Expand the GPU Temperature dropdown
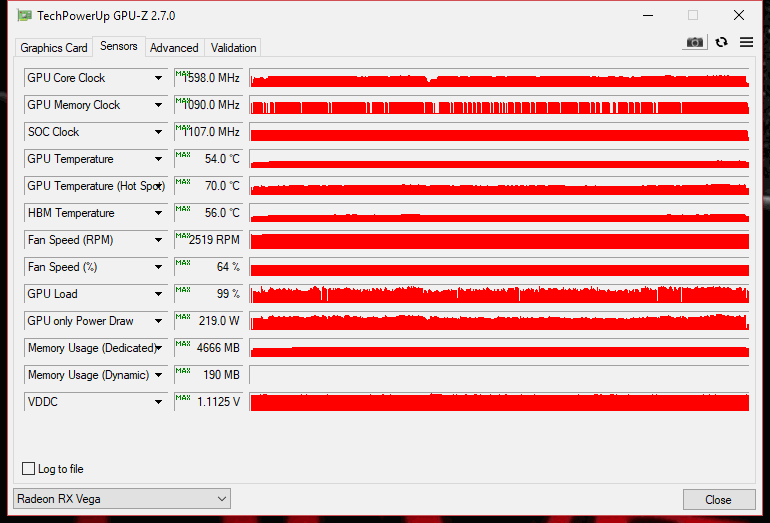This screenshot has height=523, width=770. pyautogui.click(x=158, y=159)
